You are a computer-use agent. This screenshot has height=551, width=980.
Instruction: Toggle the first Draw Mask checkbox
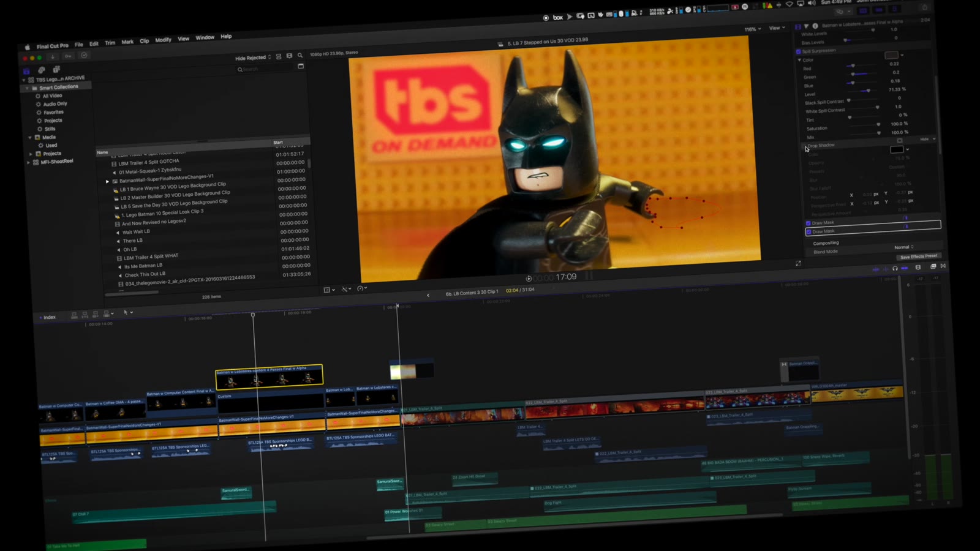809,223
